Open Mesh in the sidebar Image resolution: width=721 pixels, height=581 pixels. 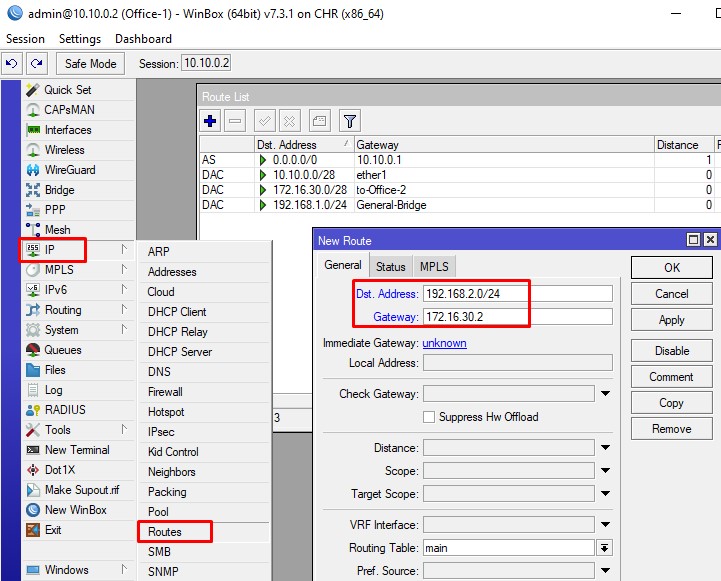tap(79, 230)
